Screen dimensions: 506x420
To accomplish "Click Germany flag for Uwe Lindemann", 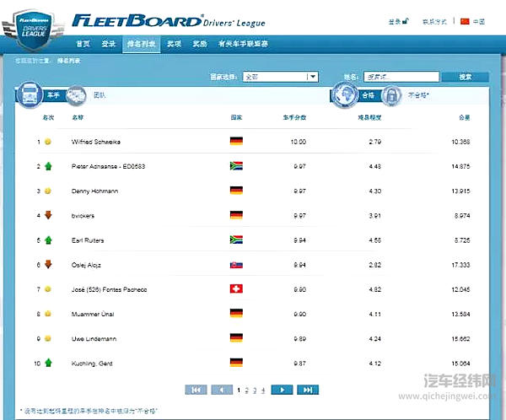I will pos(236,338).
